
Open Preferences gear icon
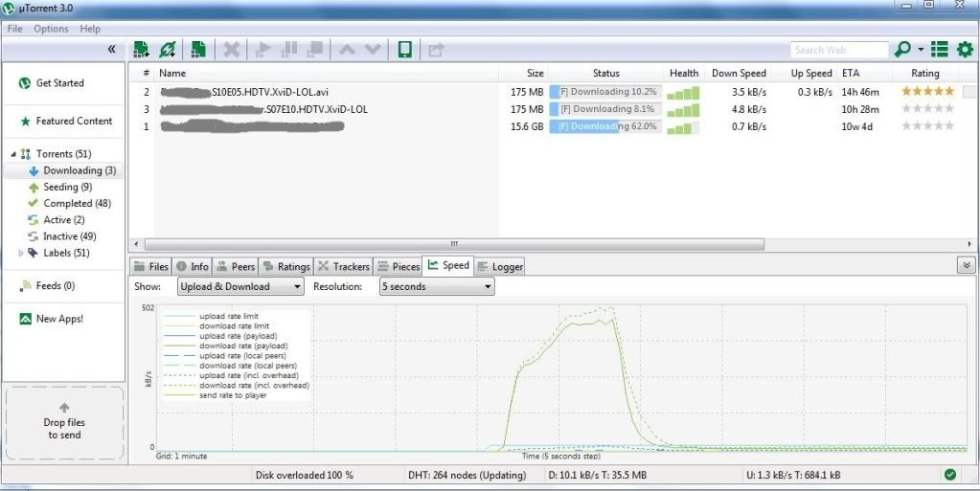coord(965,50)
